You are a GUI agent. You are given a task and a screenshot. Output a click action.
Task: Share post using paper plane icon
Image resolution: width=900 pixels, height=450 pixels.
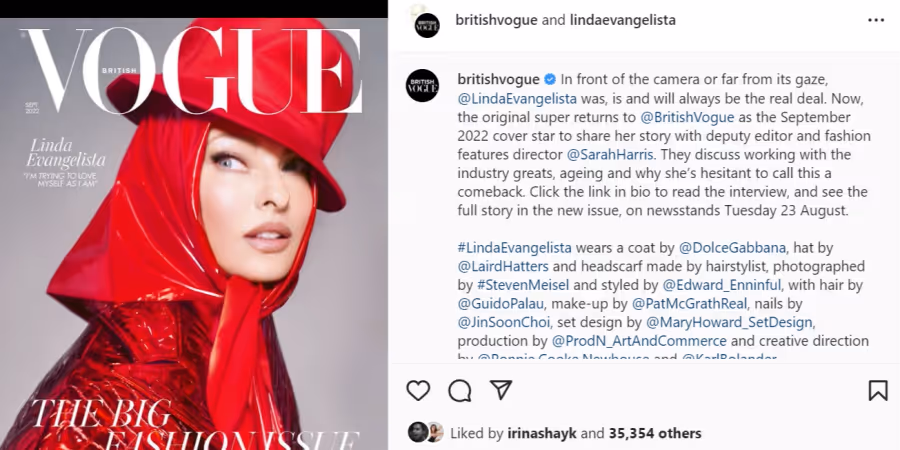coord(501,390)
